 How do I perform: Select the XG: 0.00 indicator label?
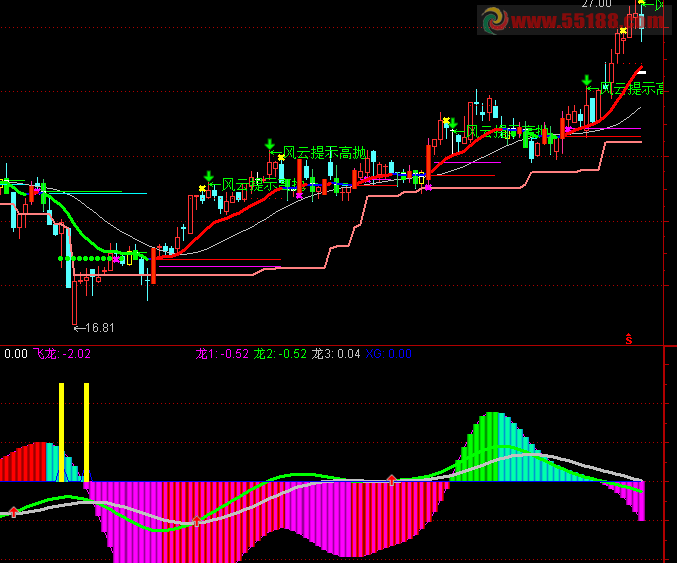pyautogui.click(x=389, y=354)
